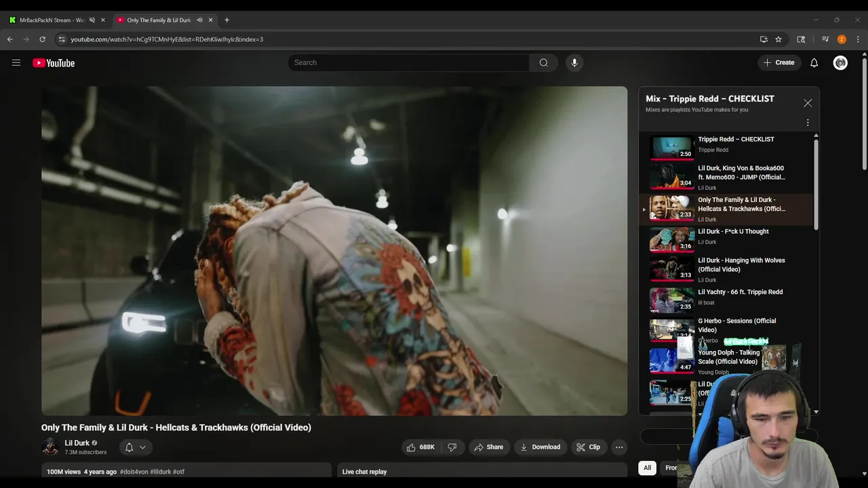Click the video player to pause
The image size is (868, 488).
point(334,251)
